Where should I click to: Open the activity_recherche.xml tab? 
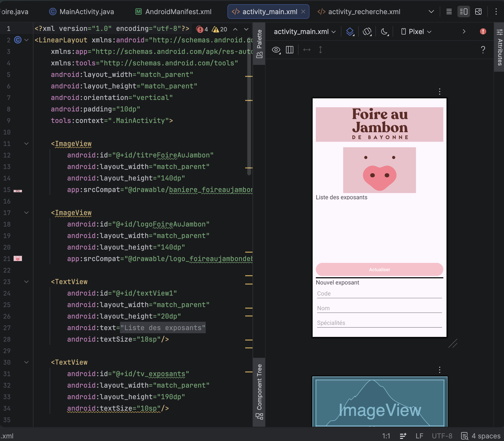click(x=359, y=12)
